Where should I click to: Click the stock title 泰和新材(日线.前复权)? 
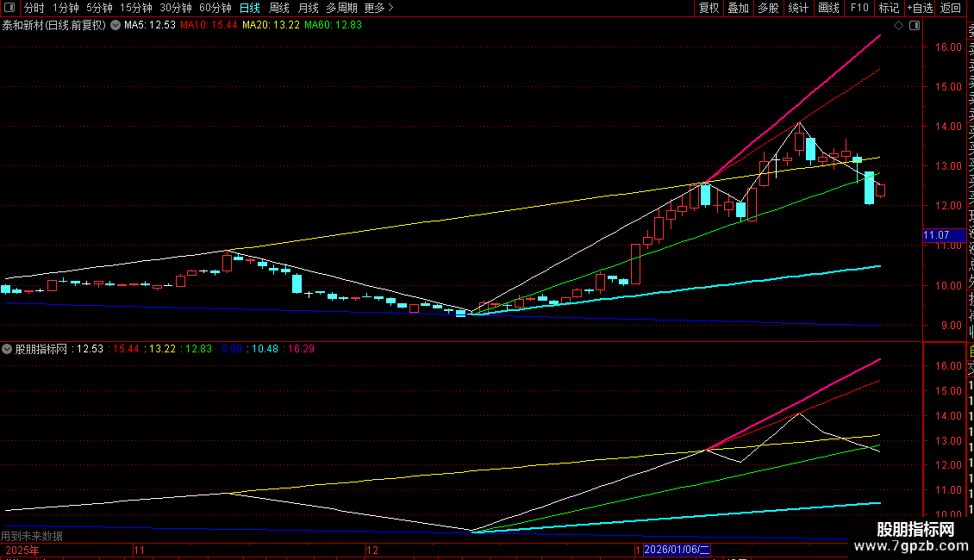54,26
